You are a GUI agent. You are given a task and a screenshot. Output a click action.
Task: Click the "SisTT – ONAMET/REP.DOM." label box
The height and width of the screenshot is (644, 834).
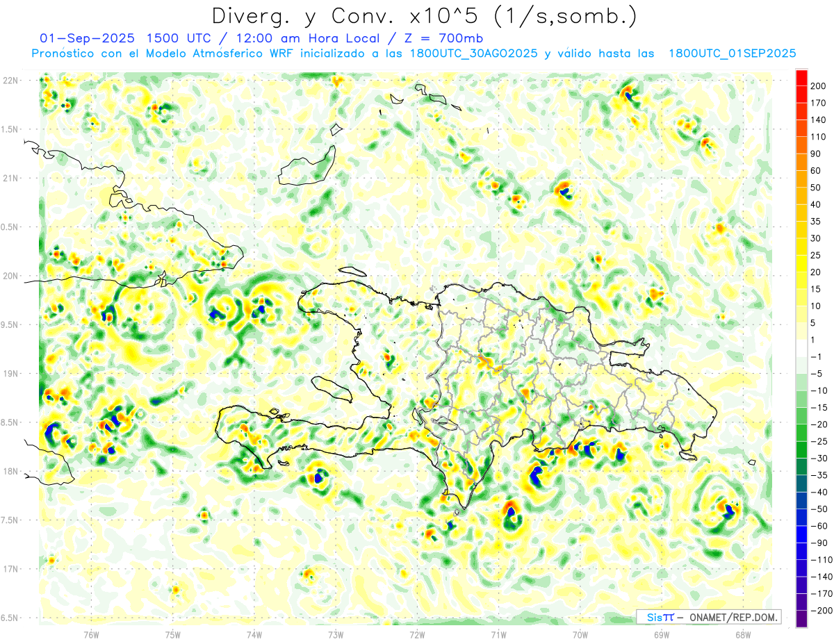709,617
